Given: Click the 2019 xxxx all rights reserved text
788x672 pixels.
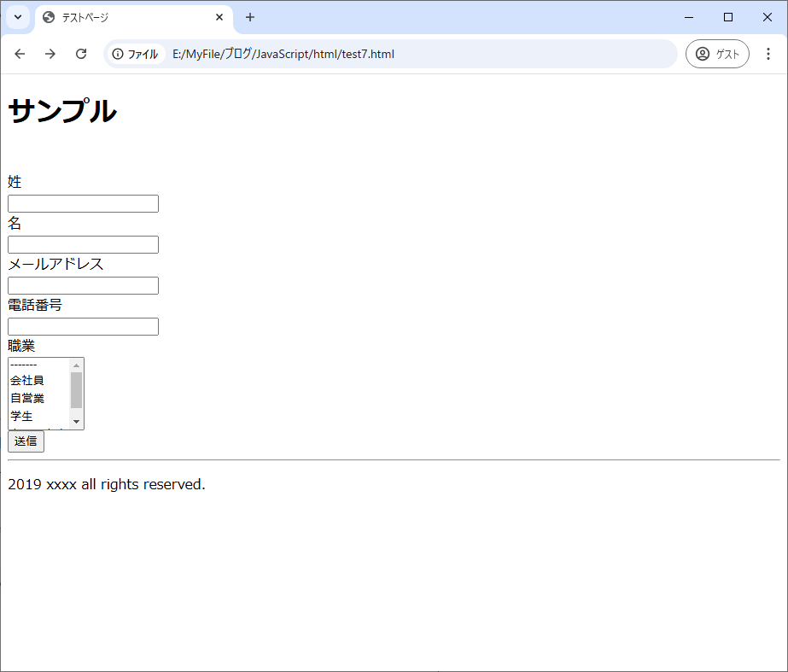Looking at the screenshot, I should [x=107, y=484].
